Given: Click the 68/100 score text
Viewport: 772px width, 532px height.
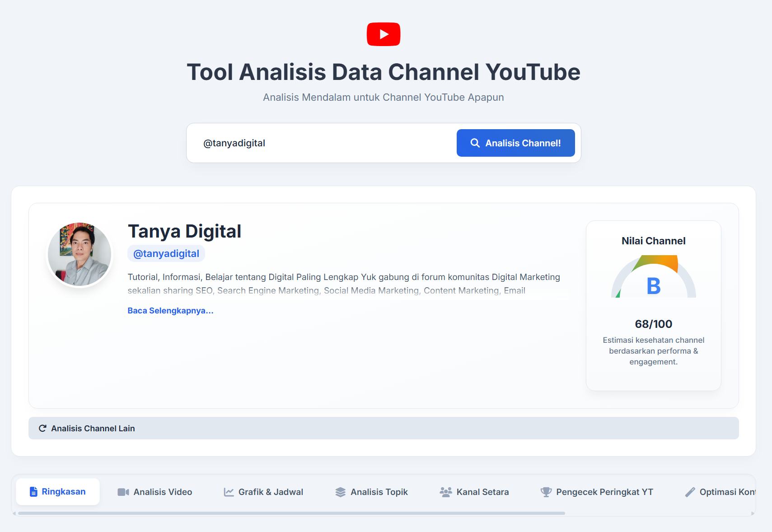Looking at the screenshot, I should point(654,324).
